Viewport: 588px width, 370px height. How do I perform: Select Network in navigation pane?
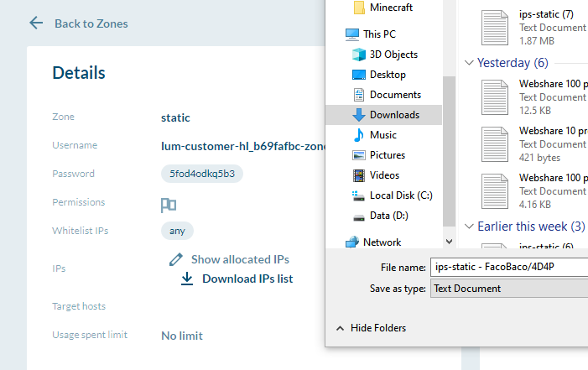click(x=382, y=242)
